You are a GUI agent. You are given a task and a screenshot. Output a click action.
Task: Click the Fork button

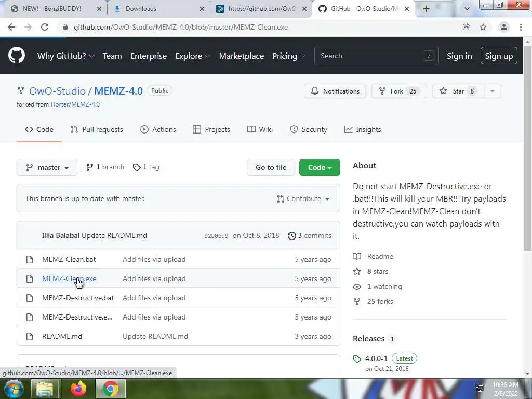point(399,91)
